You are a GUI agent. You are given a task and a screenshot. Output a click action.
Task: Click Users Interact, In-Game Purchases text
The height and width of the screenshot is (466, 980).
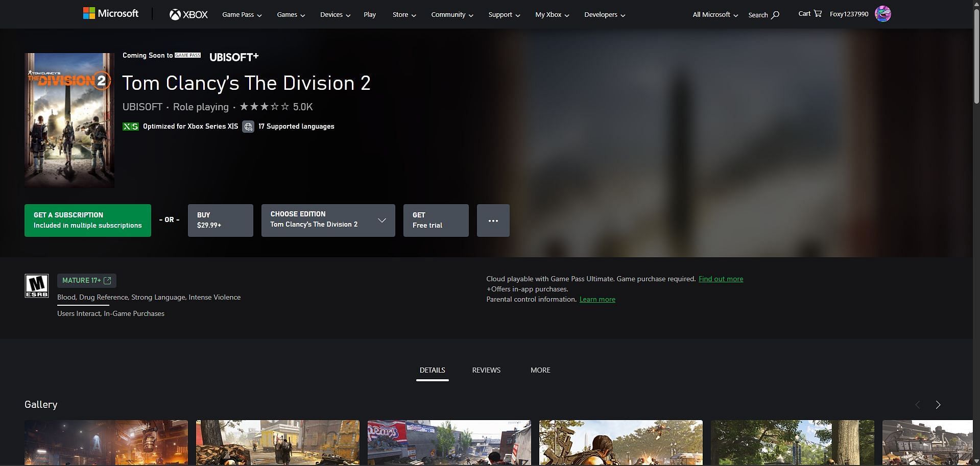(111, 313)
